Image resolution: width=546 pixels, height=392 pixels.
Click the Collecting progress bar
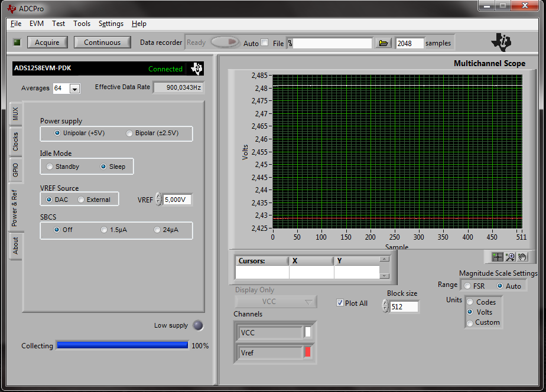click(x=122, y=345)
